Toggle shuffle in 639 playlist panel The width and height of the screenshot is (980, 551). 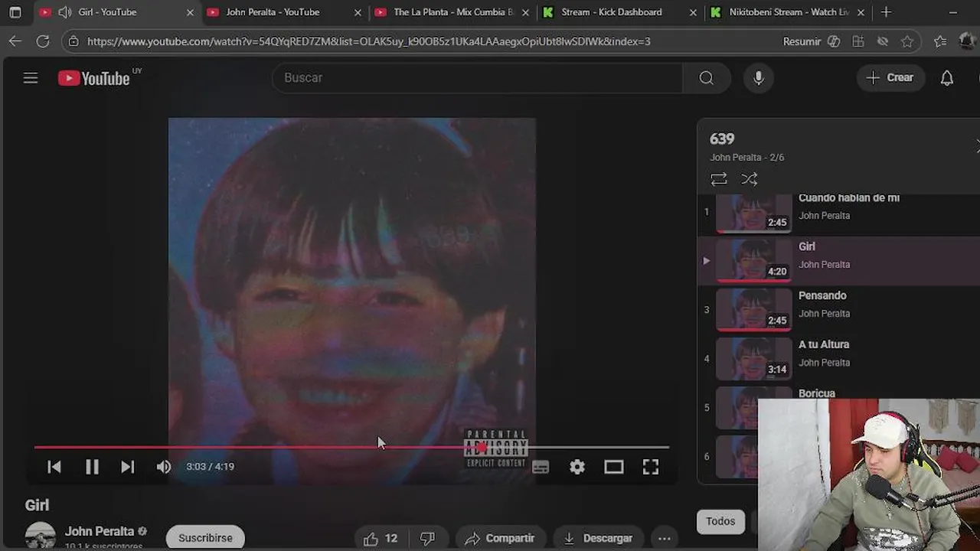tap(750, 179)
